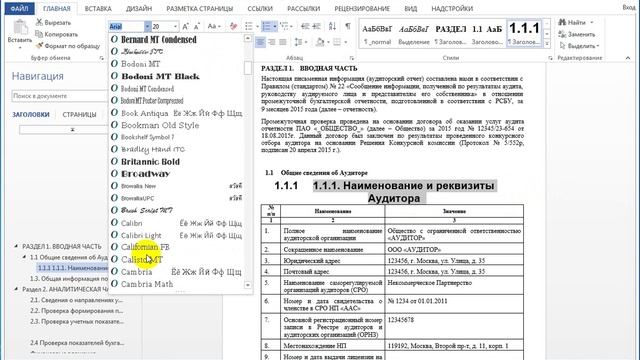Click the navigation search field
The height and width of the screenshot is (360, 640).
tap(60, 96)
